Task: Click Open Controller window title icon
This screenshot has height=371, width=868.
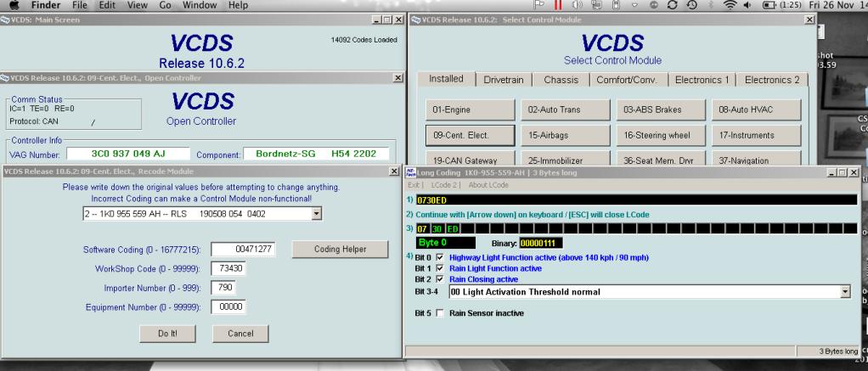Action: (5, 78)
